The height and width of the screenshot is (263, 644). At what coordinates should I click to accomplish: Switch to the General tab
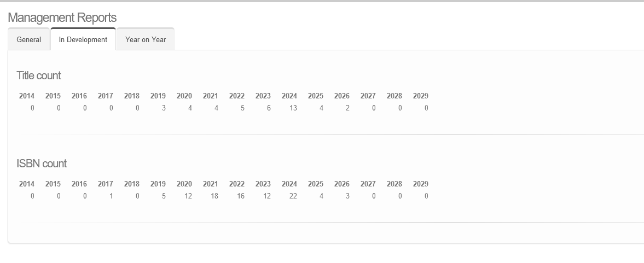[29, 39]
